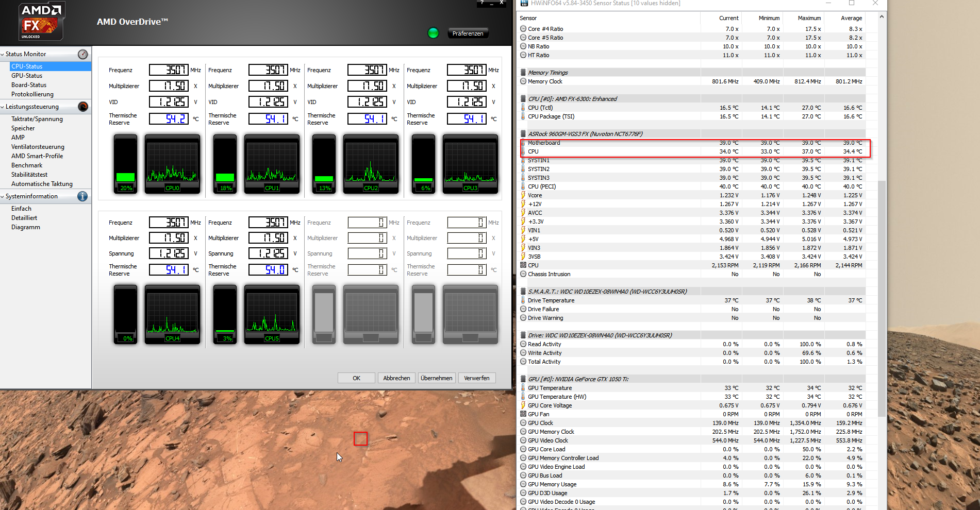Click the Abbrechen button
980x510 pixels.
click(x=397, y=378)
